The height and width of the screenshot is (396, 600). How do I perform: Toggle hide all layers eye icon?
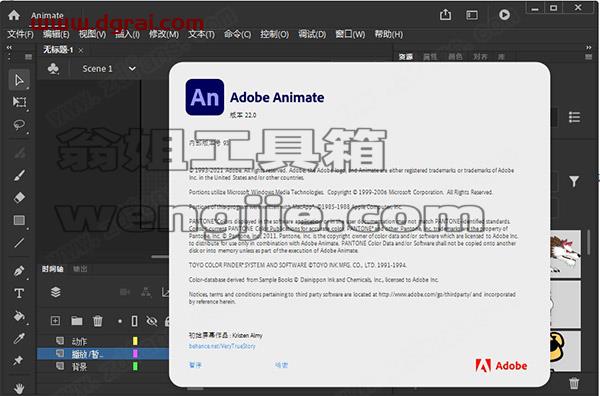point(152,321)
